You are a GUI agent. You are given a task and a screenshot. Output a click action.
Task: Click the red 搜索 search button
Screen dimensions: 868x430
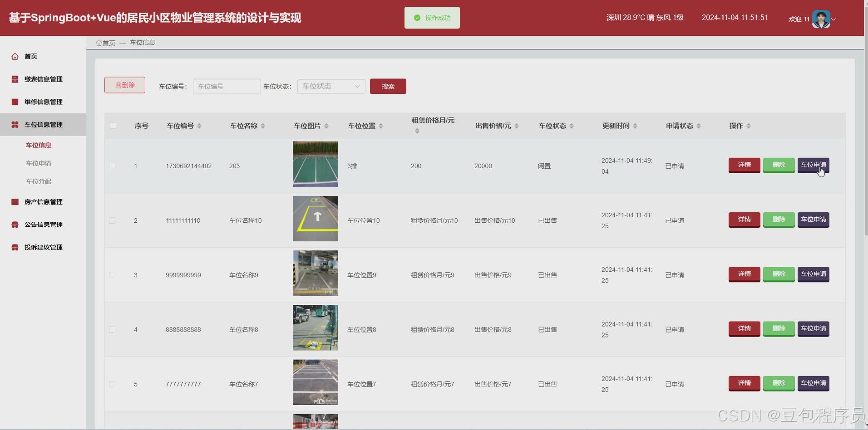(388, 86)
